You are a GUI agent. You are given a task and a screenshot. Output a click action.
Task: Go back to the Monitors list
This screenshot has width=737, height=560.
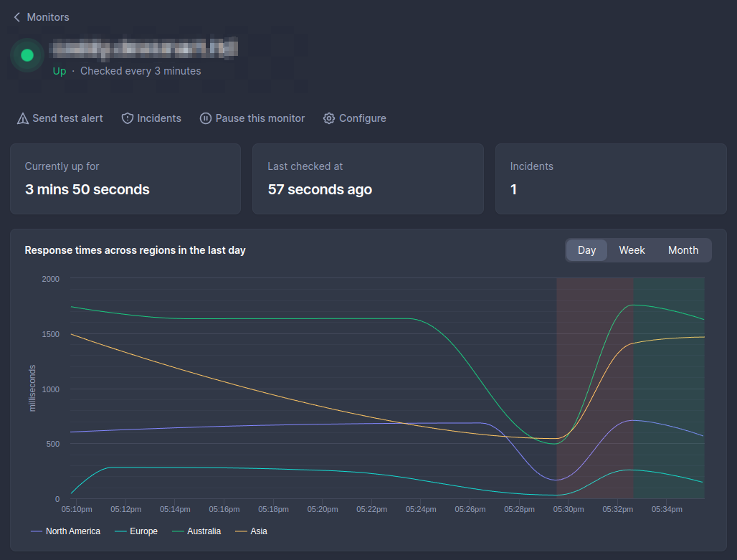(x=42, y=17)
